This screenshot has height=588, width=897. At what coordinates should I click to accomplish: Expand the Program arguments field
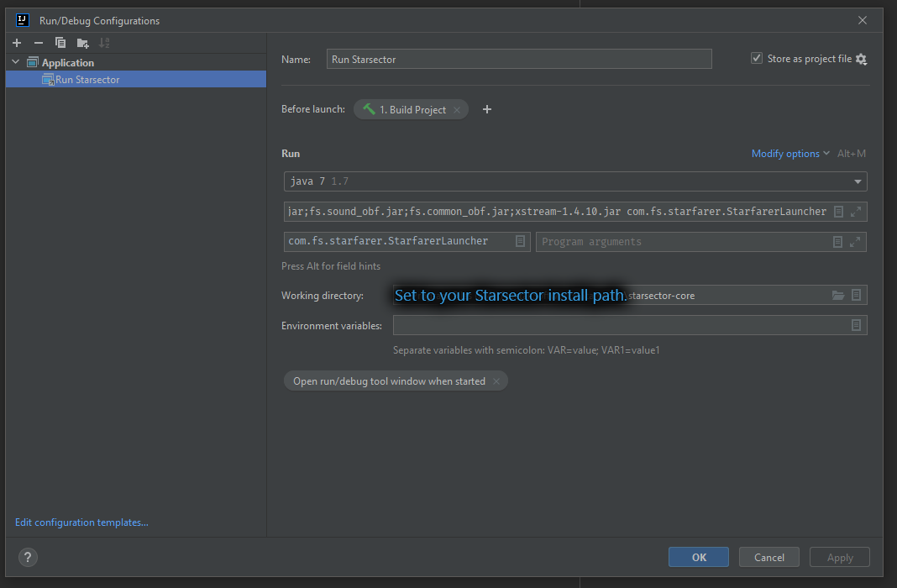pyautogui.click(x=855, y=242)
